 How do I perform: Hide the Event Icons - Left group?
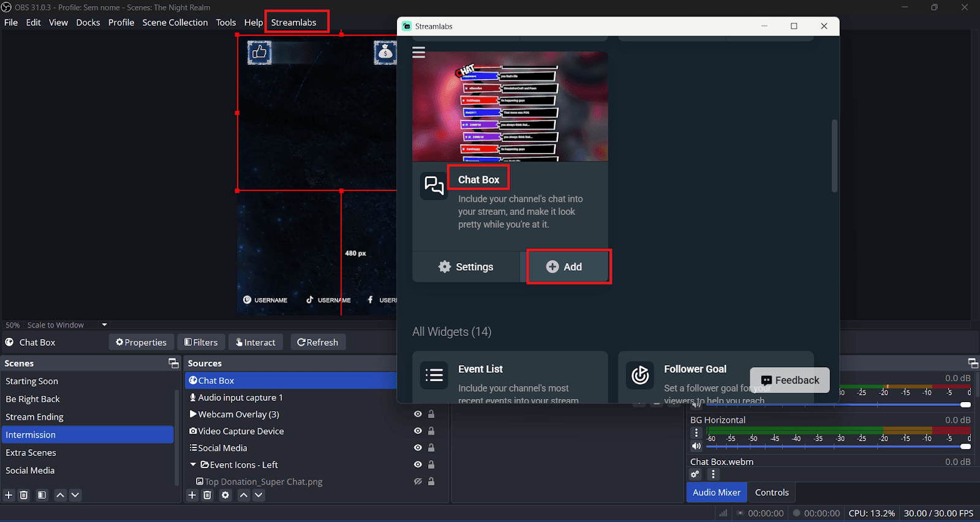tap(418, 464)
